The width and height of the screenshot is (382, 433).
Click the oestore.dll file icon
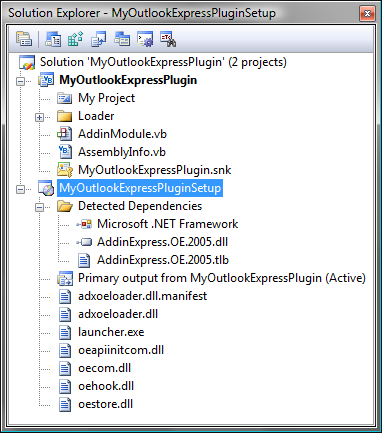[x=65, y=404]
